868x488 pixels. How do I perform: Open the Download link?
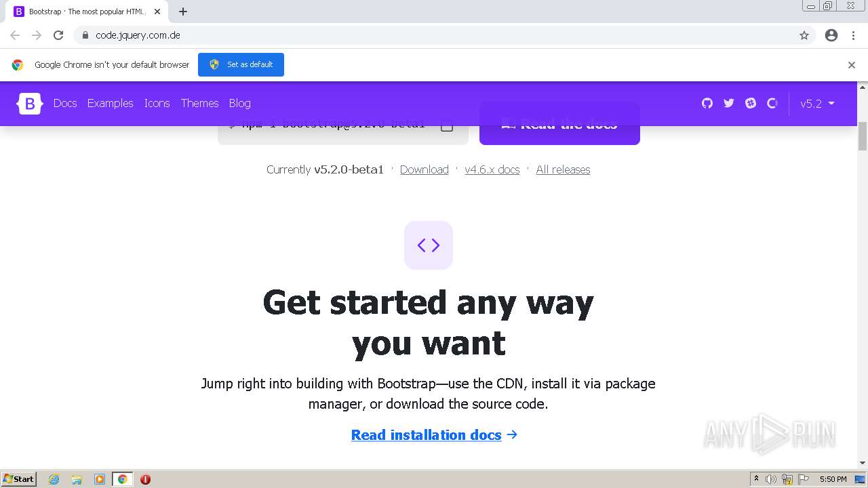[425, 169]
